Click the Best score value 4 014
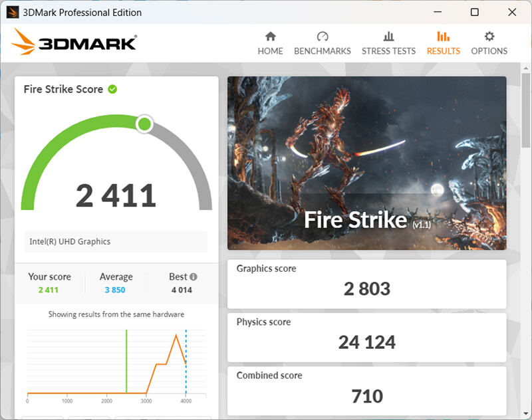Screen dimensions: 532x420 pos(182,290)
